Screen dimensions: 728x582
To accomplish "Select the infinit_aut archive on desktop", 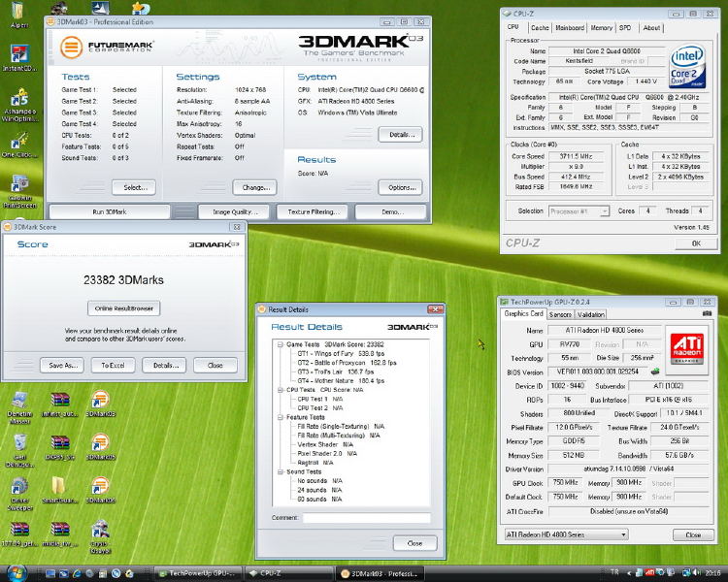I will tap(60, 404).
